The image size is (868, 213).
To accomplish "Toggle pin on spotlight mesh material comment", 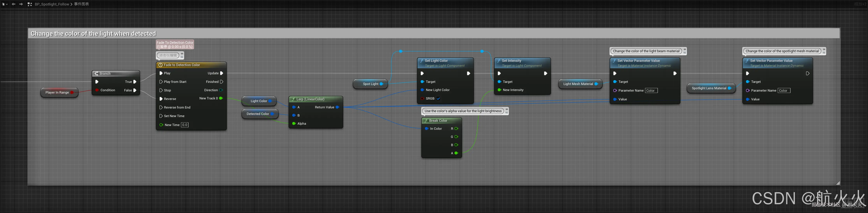I will [824, 50].
